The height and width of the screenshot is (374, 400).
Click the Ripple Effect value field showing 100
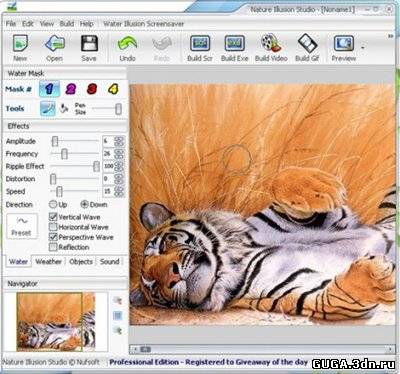(x=108, y=166)
